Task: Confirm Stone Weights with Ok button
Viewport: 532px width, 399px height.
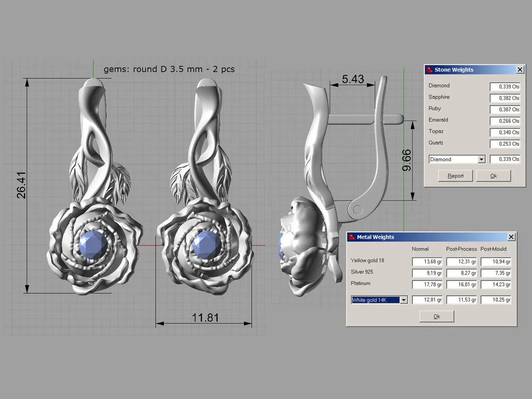Action: click(493, 176)
